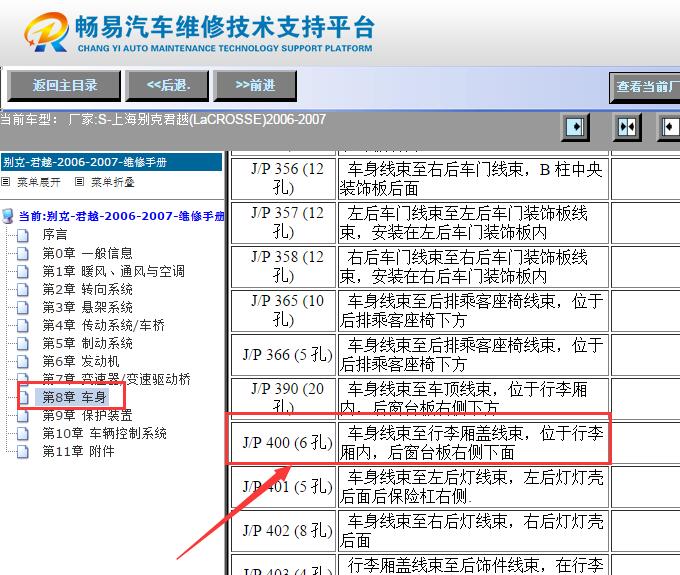Click table cell J/P 400 (6 孔)

tap(284, 443)
